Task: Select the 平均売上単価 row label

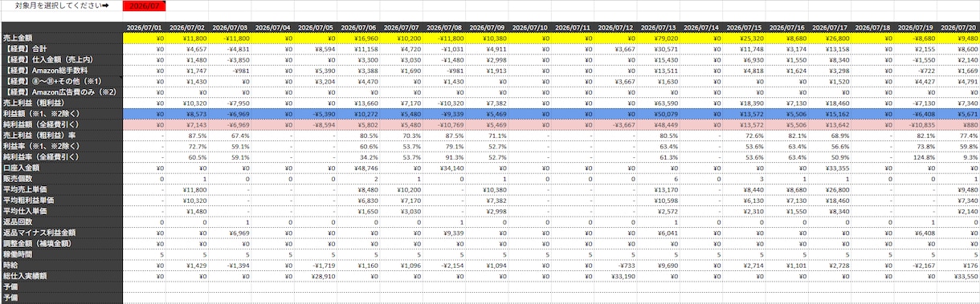Action: click(x=62, y=190)
